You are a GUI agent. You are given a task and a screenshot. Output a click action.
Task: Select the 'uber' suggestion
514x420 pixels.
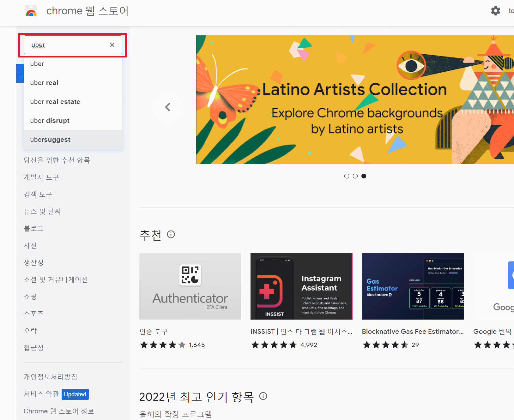73,64
